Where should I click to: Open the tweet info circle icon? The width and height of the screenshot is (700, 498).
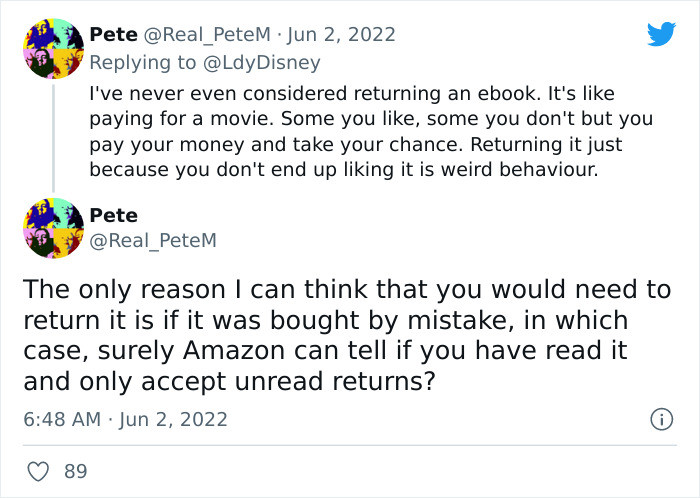pyautogui.click(x=661, y=419)
